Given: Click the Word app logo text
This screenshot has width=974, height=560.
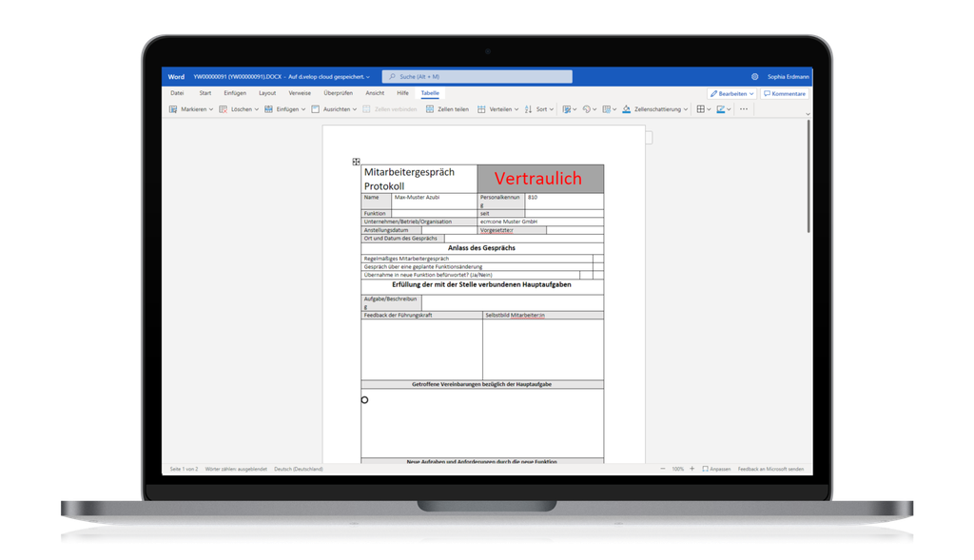Looking at the screenshot, I should point(176,77).
